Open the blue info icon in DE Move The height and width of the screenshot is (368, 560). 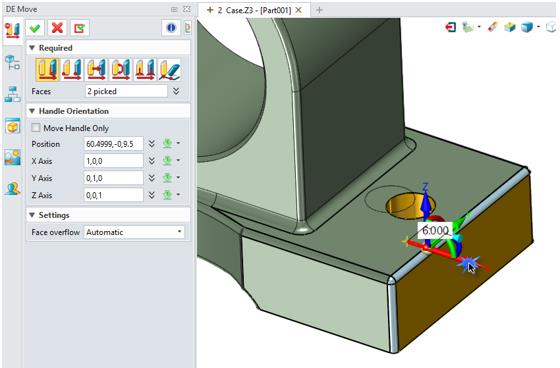171,28
